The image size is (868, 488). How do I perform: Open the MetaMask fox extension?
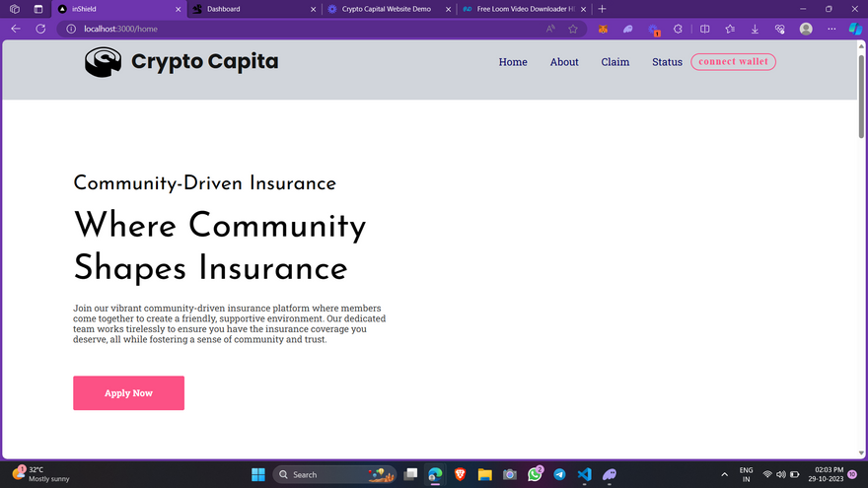[602, 29]
